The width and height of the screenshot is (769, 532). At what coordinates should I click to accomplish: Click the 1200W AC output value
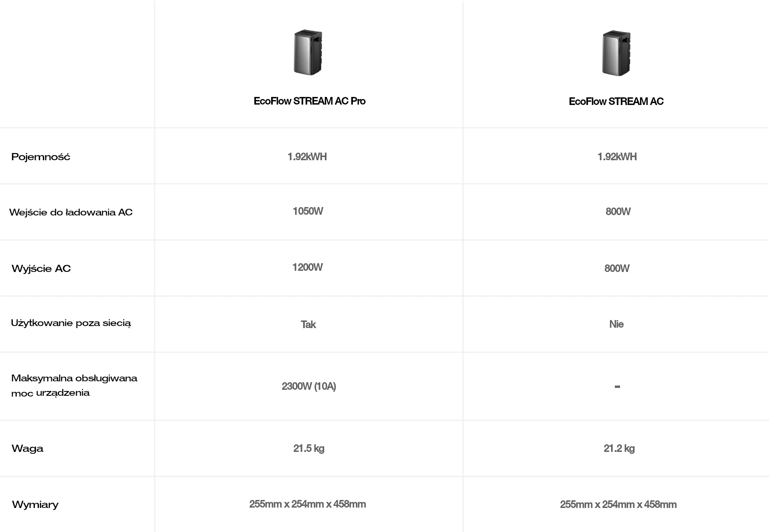tap(307, 267)
